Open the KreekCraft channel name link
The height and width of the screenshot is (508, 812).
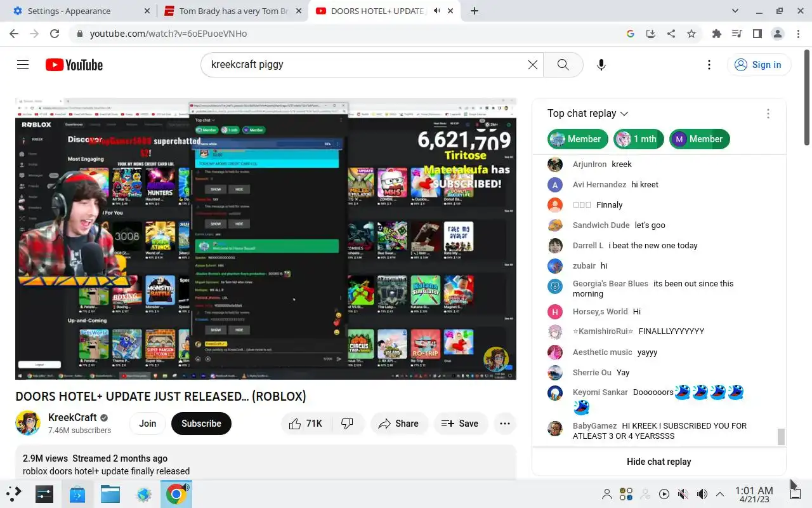[x=72, y=417]
